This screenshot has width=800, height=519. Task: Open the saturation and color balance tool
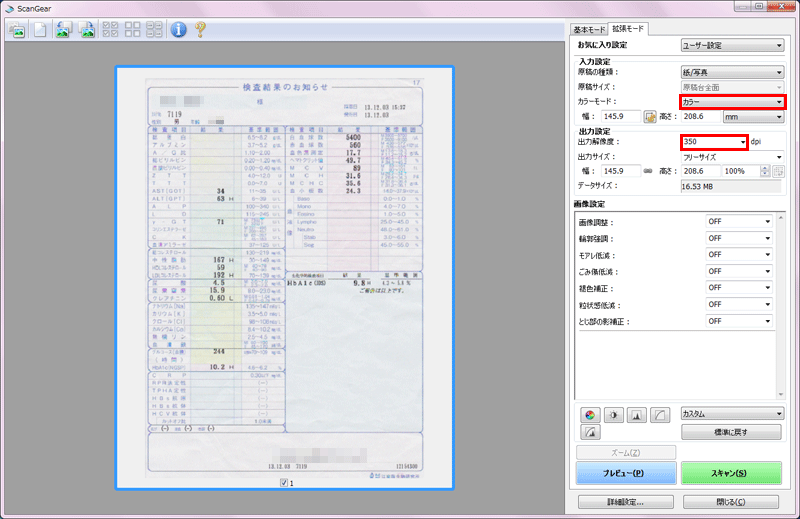point(590,415)
